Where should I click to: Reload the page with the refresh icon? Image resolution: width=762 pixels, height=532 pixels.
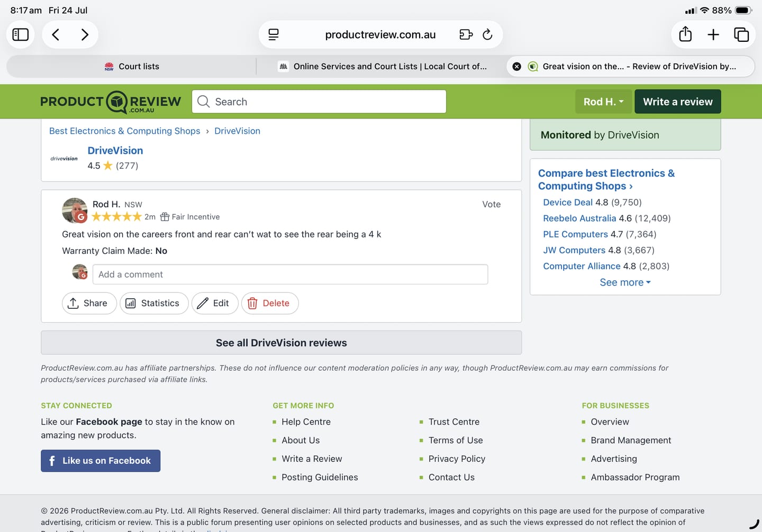tap(487, 34)
